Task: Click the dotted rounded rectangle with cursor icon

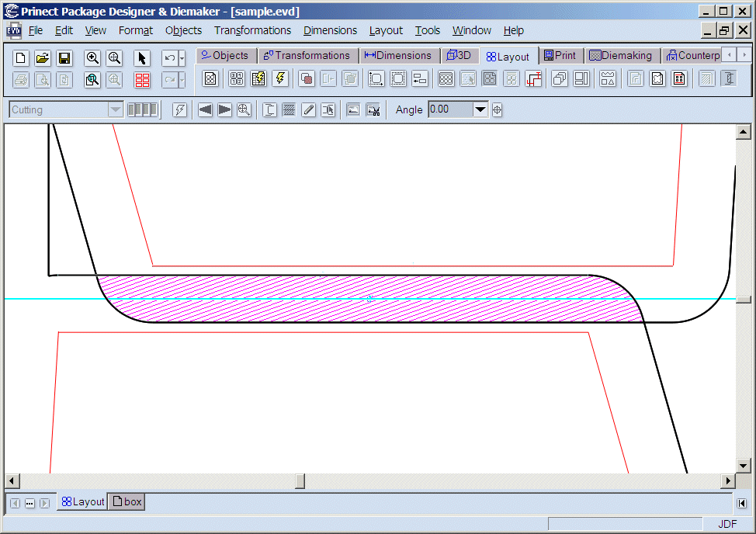Action: (x=376, y=78)
